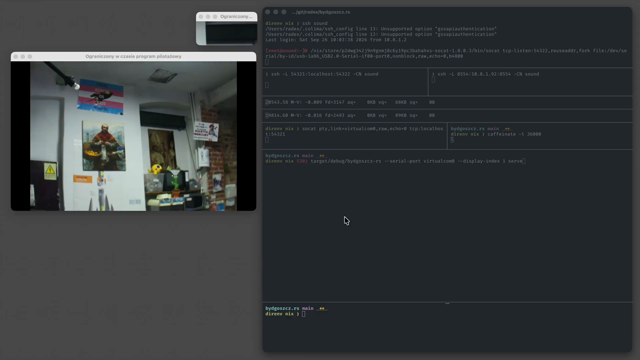This screenshot has height=360, width=640.
Task: Click the terminal title 'git/radex/bydgoszcz.rs'
Action: (x=321, y=12)
